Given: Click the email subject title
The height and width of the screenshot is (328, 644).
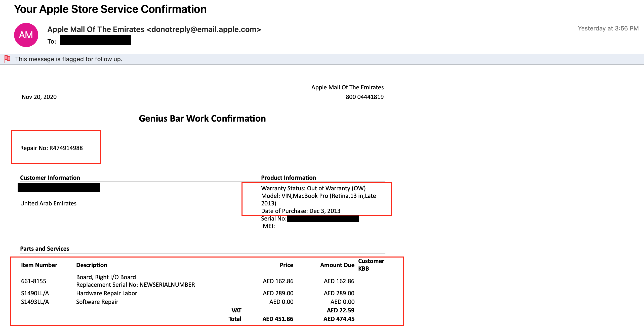Looking at the screenshot, I should [110, 9].
